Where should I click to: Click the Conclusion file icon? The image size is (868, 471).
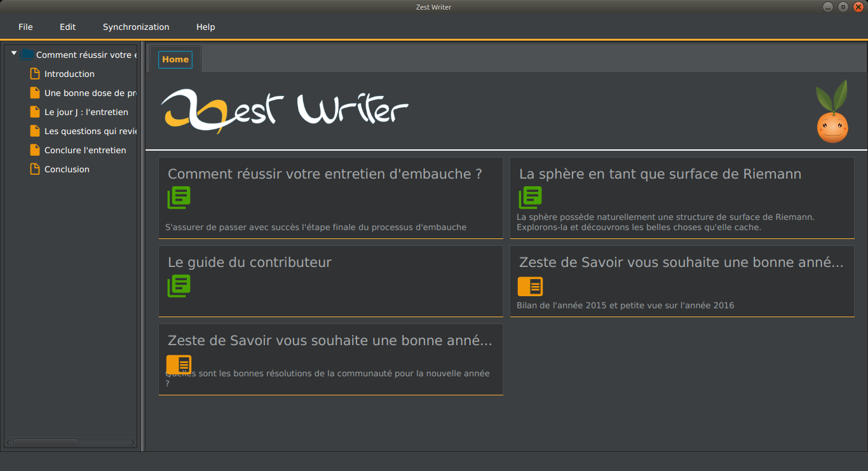coord(35,169)
